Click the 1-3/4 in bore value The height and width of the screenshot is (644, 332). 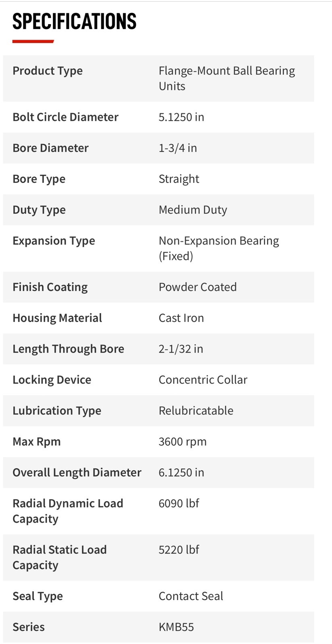tap(178, 148)
